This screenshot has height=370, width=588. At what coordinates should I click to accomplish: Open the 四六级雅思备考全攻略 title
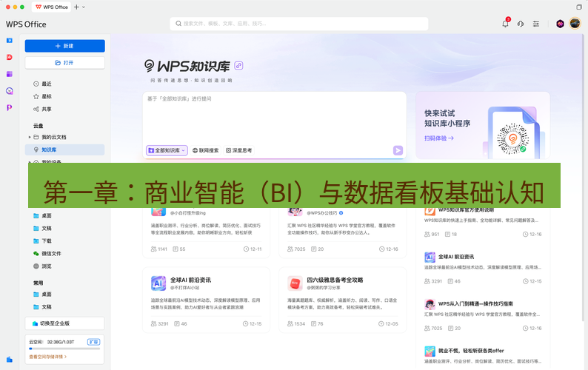(335, 280)
